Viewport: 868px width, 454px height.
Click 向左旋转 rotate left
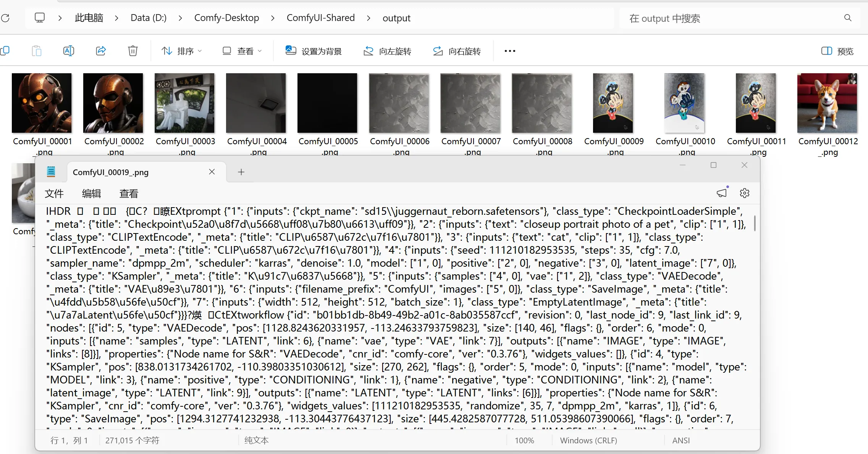pyautogui.click(x=387, y=51)
